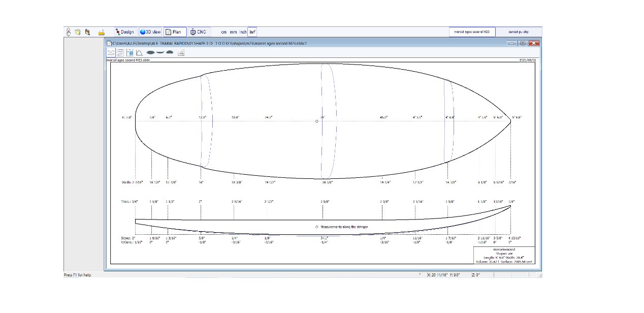Click the width value 16"
The width and height of the screenshot is (644, 313).
201,182
